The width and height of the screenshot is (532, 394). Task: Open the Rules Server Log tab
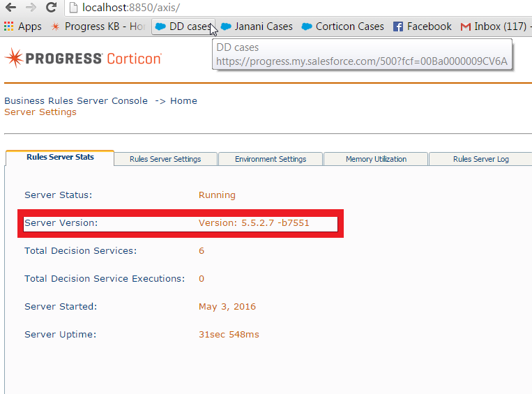coord(481,159)
